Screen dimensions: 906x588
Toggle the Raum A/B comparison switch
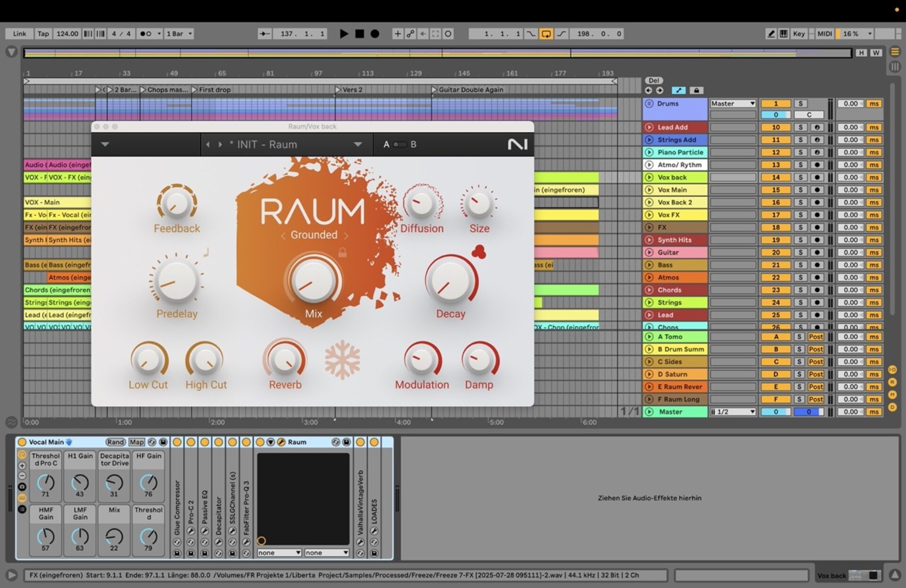tap(400, 144)
